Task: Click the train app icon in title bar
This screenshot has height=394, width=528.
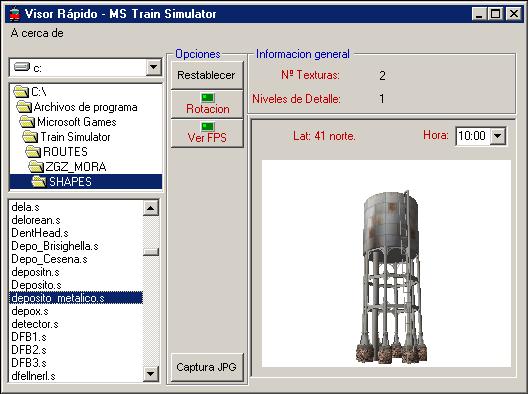Action: [14, 14]
